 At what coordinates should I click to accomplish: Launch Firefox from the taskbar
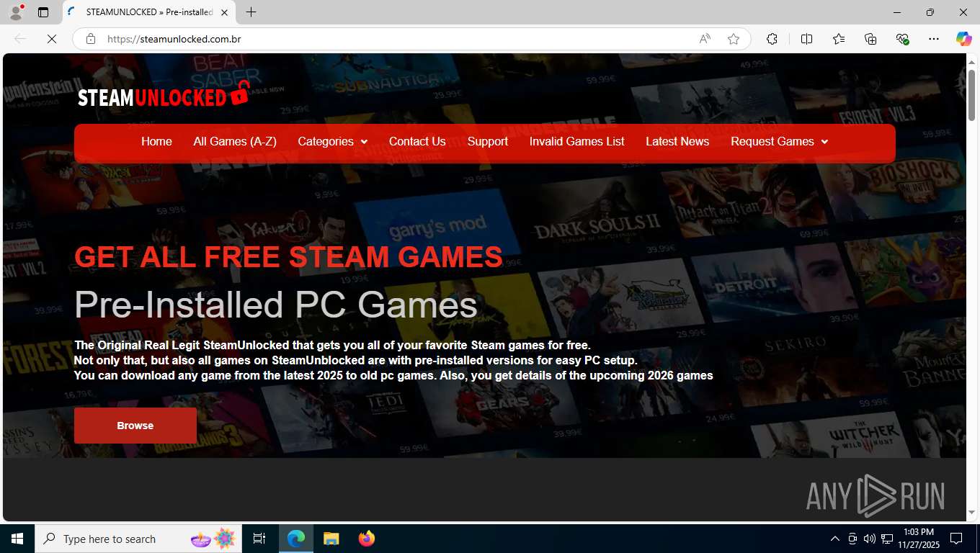pyautogui.click(x=367, y=539)
